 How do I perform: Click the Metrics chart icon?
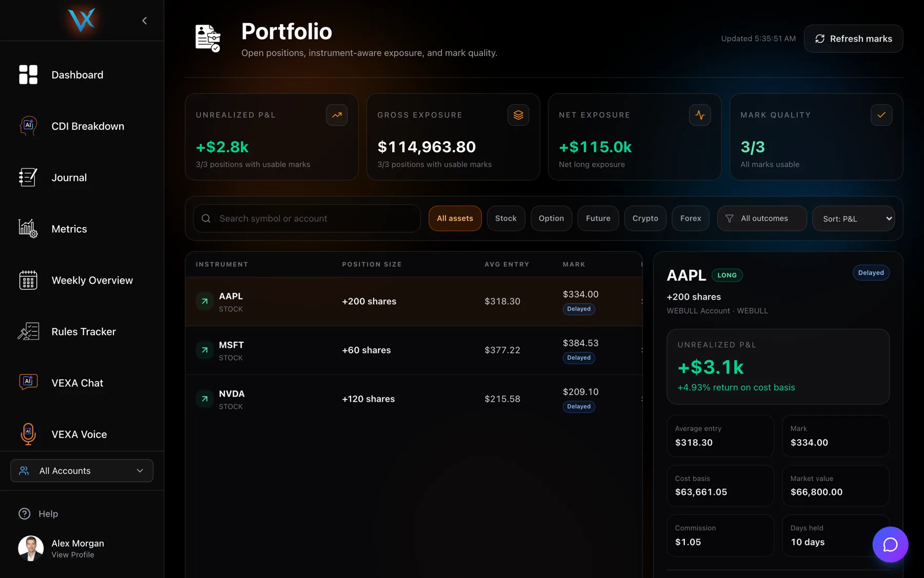(x=28, y=229)
